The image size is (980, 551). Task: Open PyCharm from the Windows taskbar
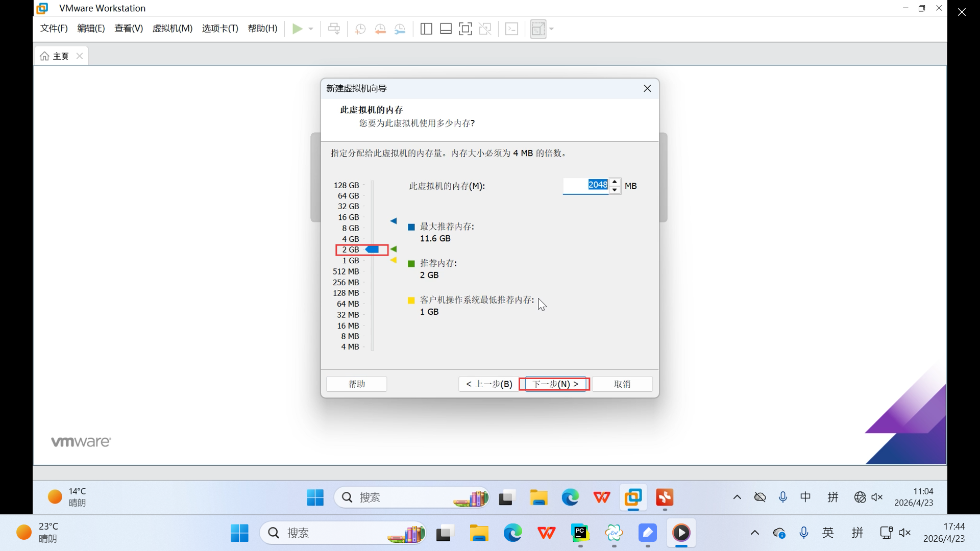(x=580, y=533)
